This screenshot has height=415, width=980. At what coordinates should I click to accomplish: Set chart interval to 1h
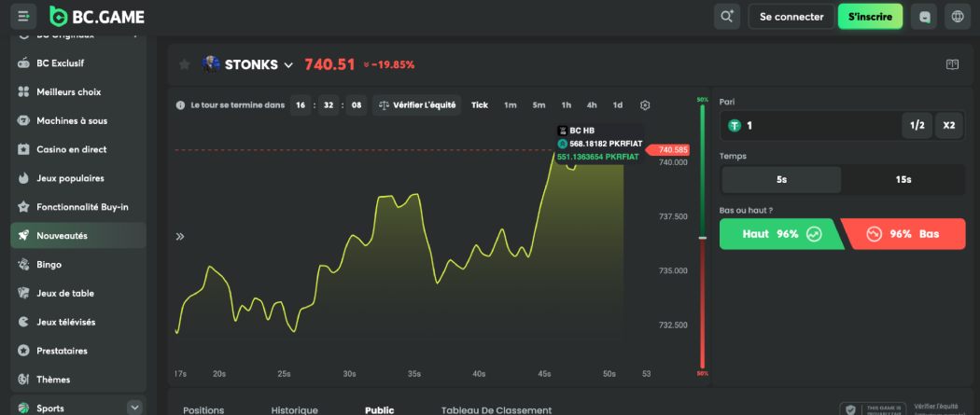(x=566, y=105)
